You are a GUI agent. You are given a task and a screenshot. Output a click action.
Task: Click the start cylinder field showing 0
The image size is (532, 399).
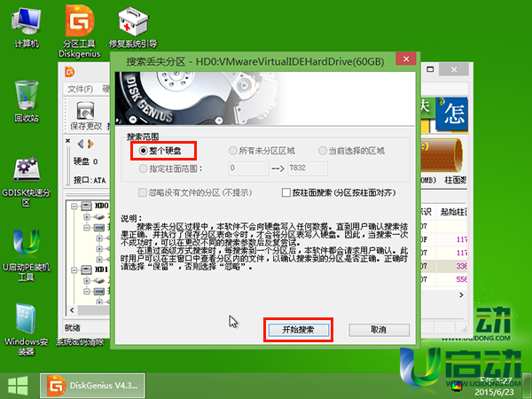[x=248, y=168]
